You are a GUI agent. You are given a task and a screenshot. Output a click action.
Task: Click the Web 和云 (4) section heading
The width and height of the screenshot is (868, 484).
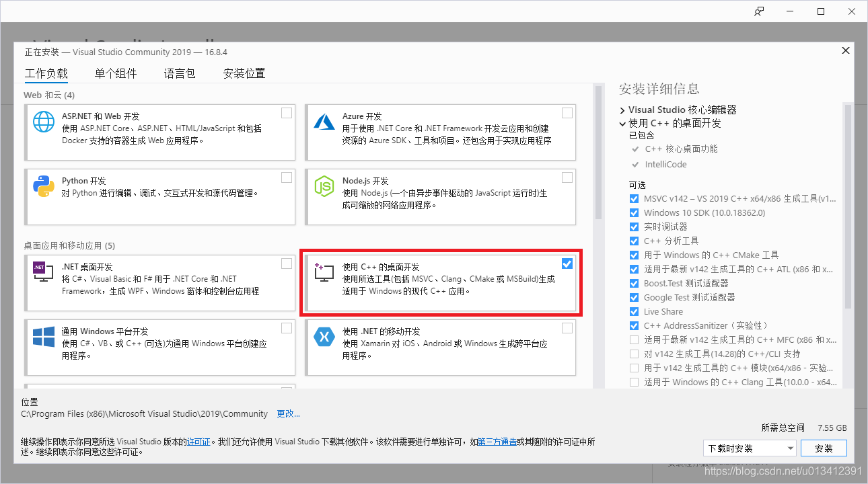(x=49, y=95)
